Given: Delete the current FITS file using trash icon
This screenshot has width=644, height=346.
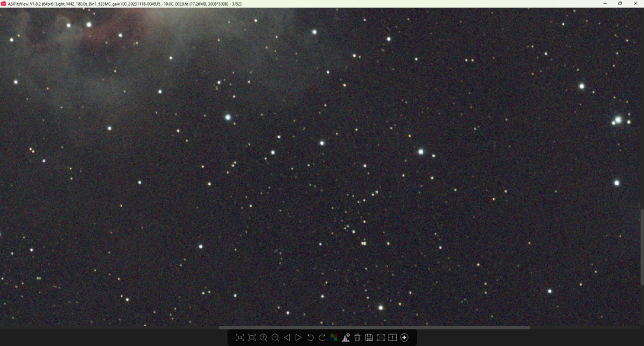Looking at the screenshot, I should click(x=357, y=338).
